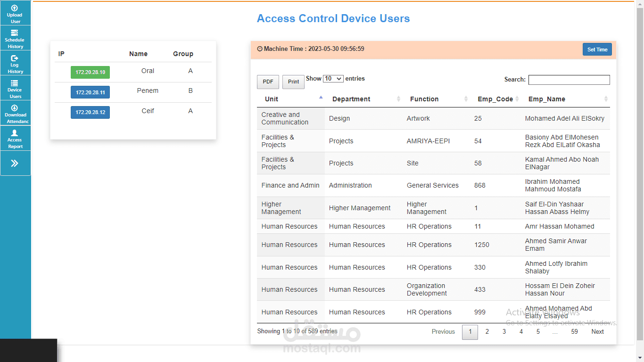Open the entries count dropdown

coord(333,78)
